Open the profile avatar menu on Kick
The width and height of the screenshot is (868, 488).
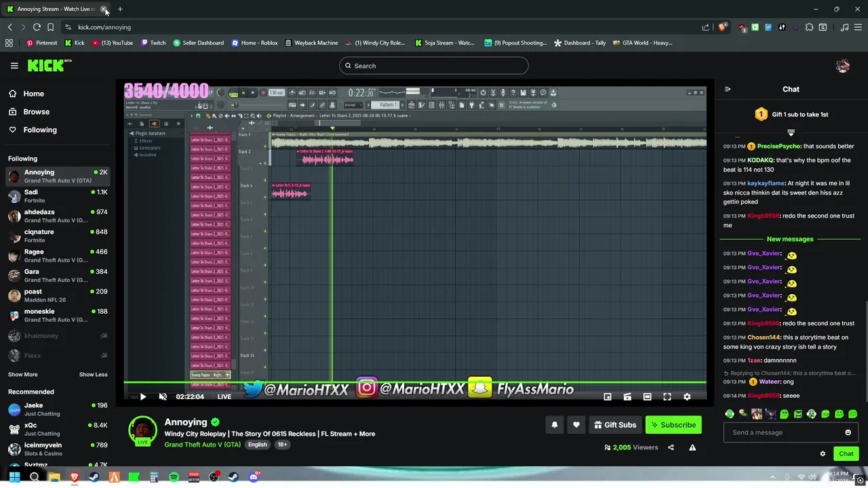click(x=843, y=66)
